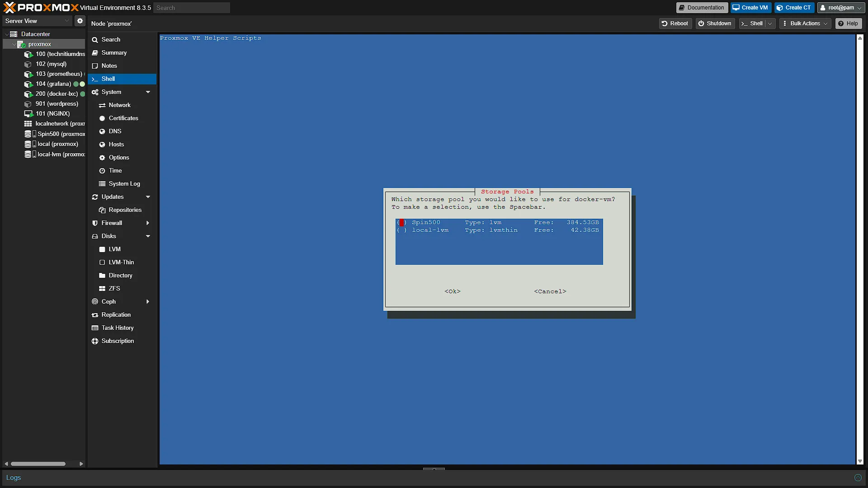The height and width of the screenshot is (488, 868).
Task: Click in the top Search field
Action: 192,8
